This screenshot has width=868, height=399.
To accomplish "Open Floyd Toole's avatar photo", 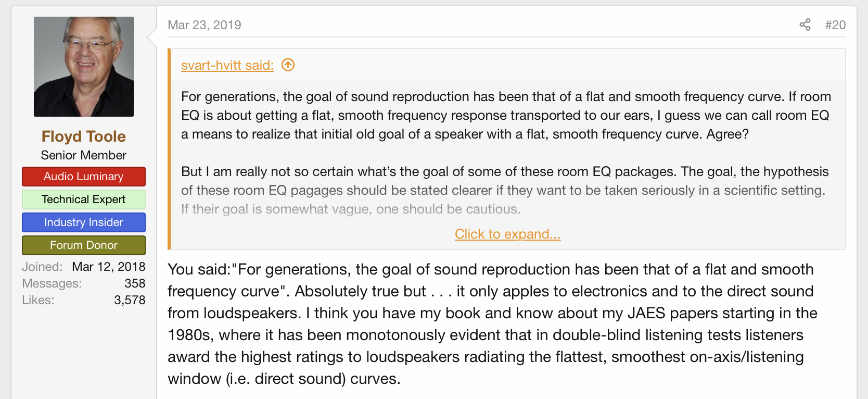I will tap(84, 67).
